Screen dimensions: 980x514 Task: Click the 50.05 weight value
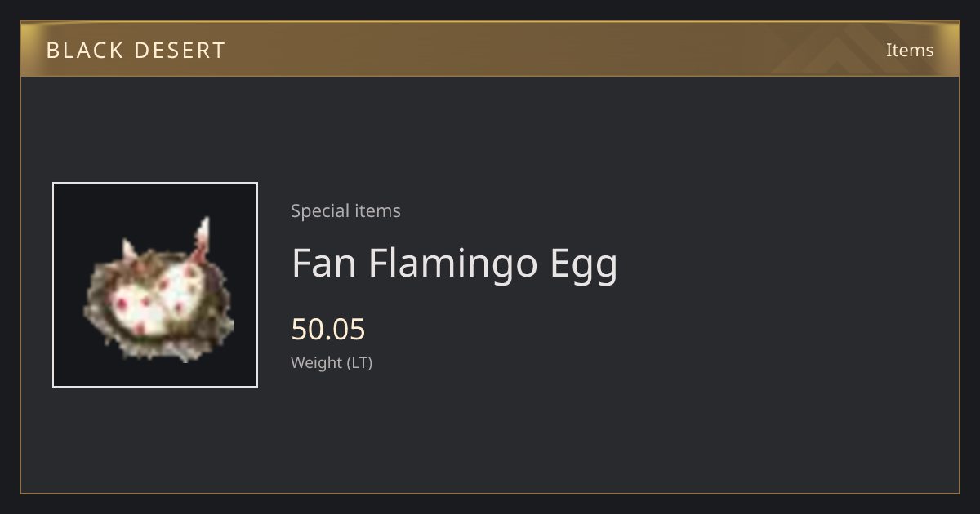tap(328, 330)
